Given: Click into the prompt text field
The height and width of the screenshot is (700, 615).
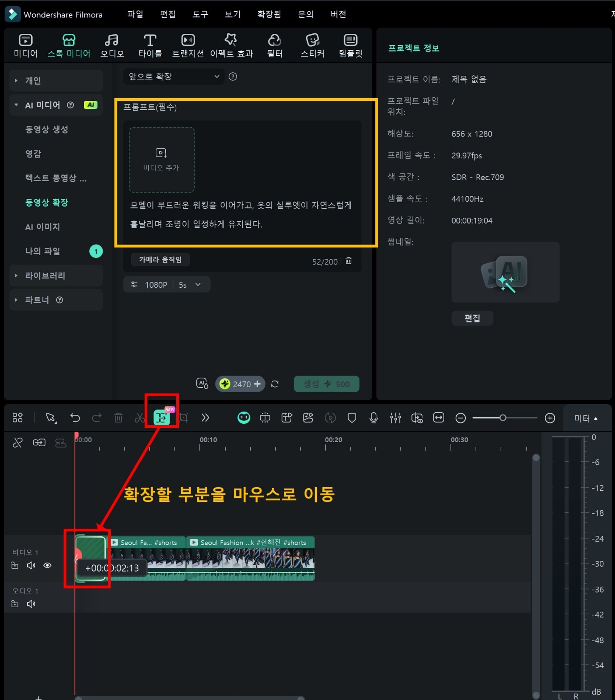Looking at the screenshot, I should point(241,215).
